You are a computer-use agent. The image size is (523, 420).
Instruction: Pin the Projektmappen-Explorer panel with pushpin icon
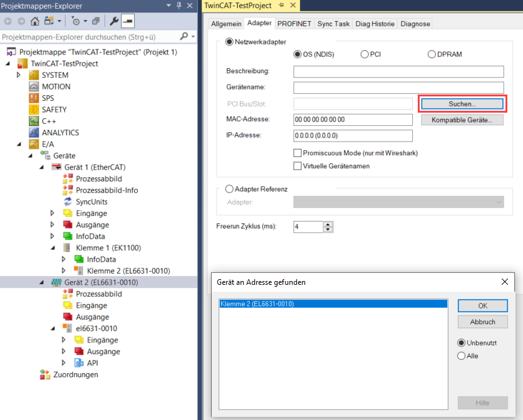180,6
